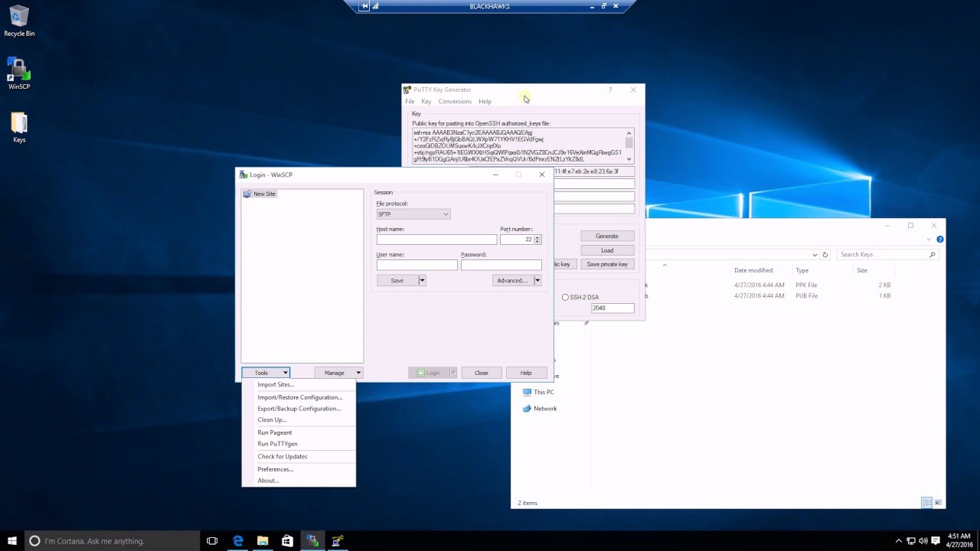The height and width of the screenshot is (551, 980).
Task: Switch Explorer to large icons view
Action: click(x=939, y=503)
